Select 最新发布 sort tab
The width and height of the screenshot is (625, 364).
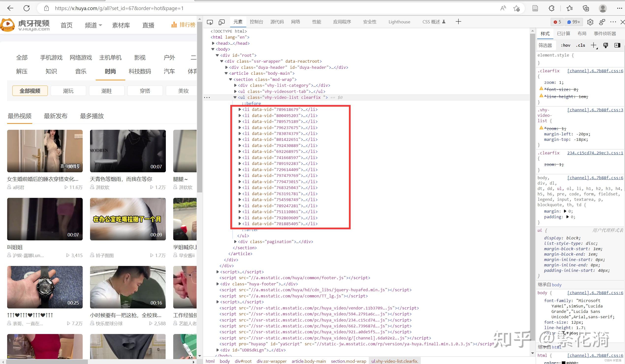coord(56,116)
